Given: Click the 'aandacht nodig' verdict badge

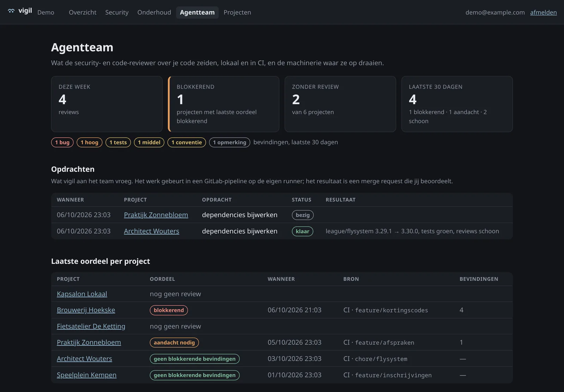Looking at the screenshot, I should pyautogui.click(x=174, y=342).
